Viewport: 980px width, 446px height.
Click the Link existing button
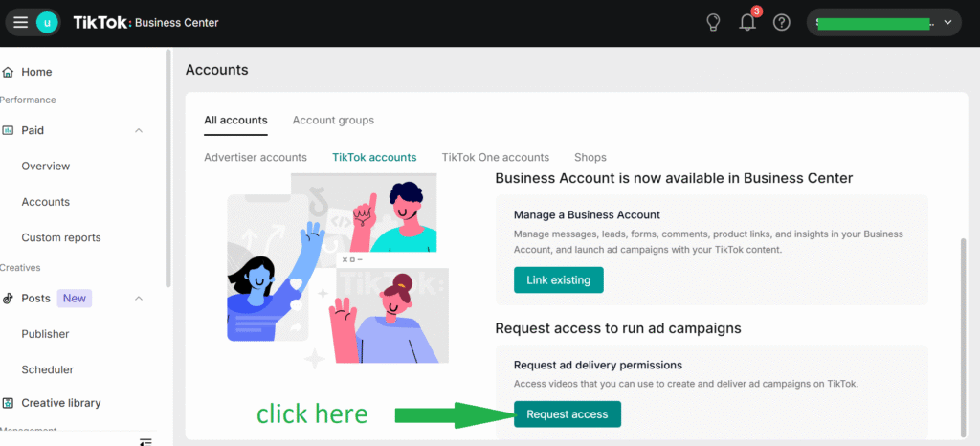pos(558,280)
